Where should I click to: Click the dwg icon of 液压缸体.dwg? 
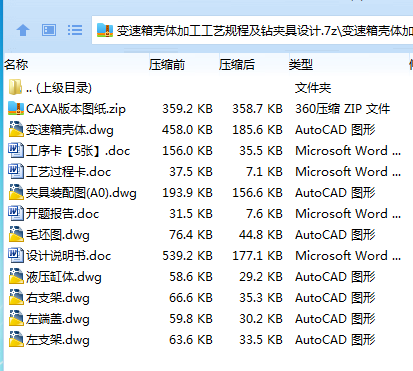tap(16, 276)
